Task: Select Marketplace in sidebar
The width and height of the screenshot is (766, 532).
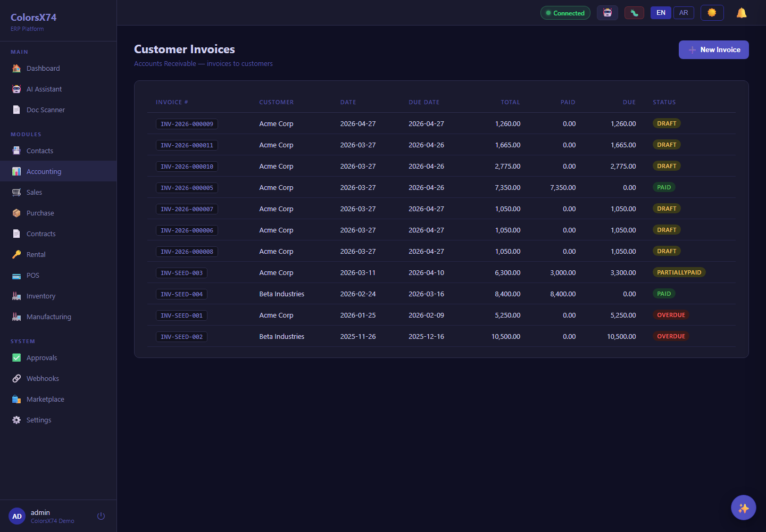Action: point(58,399)
